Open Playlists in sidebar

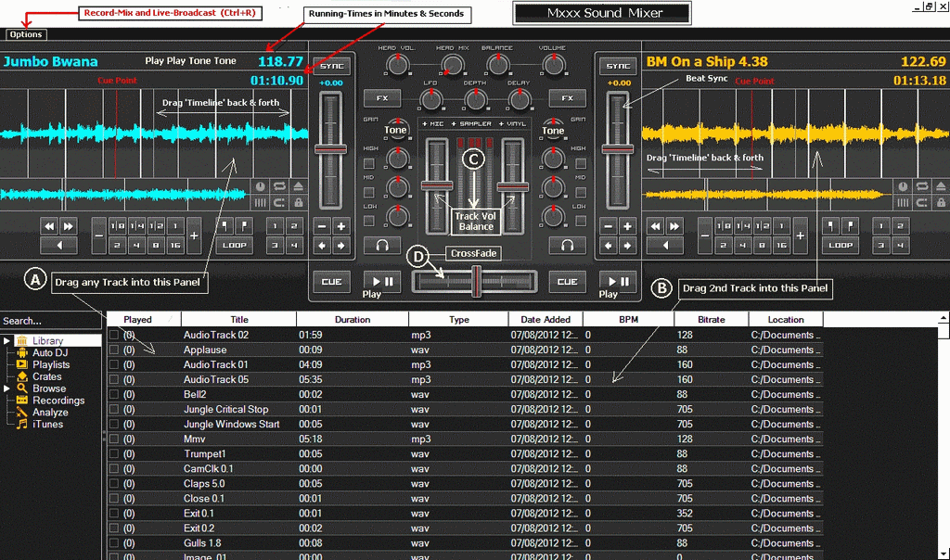(x=51, y=364)
